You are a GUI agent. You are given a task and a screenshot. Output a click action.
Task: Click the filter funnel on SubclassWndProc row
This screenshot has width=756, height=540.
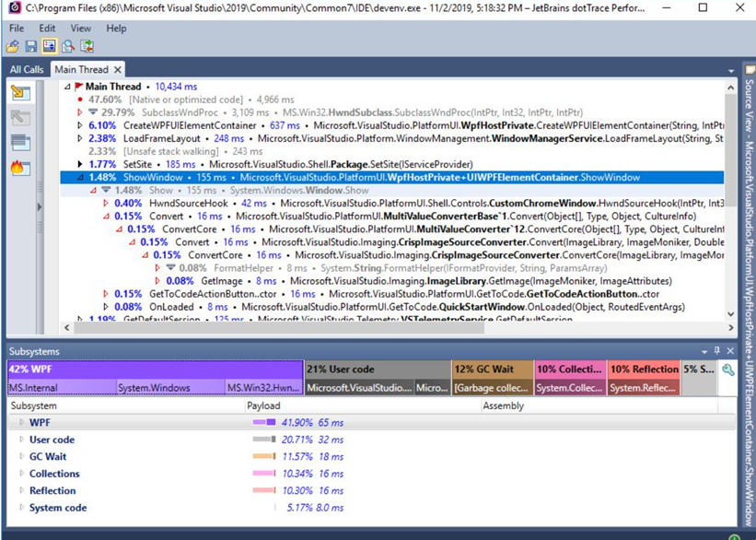[x=94, y=112]
